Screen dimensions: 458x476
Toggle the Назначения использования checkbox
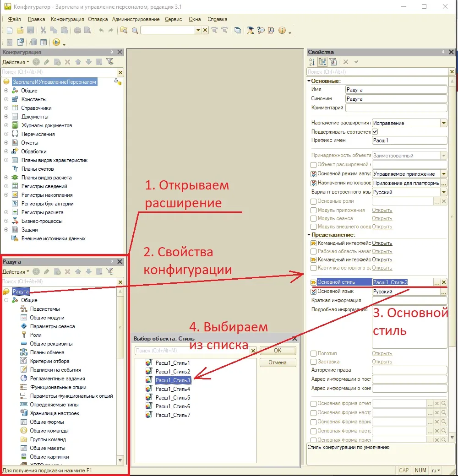(314, 184)
